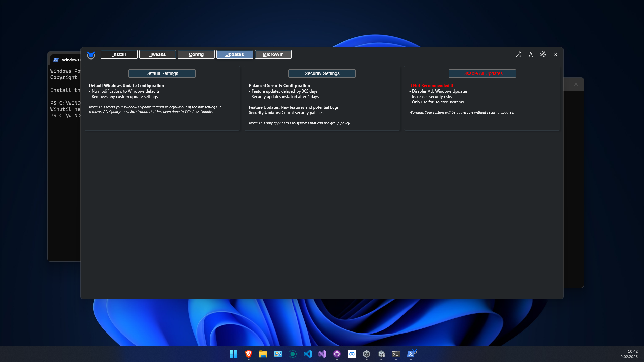
Task: Open Unity Hub from taskbar
Action: point(367,354)
